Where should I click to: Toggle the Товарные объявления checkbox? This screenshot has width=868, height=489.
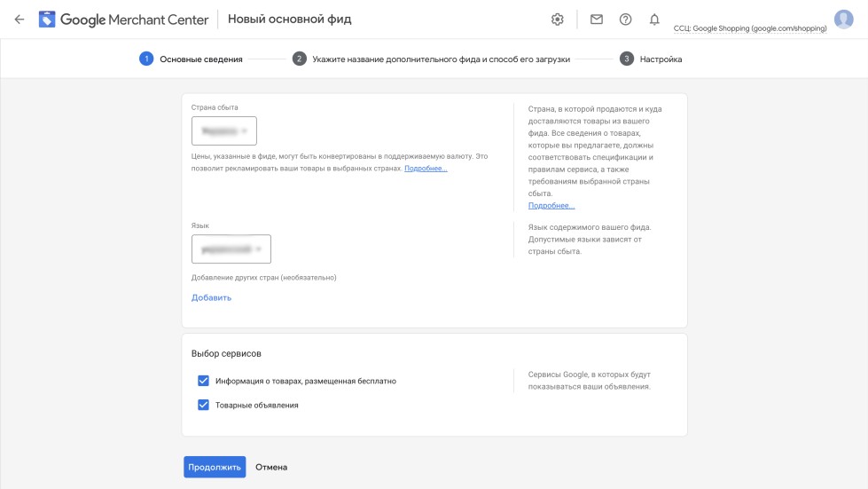pos(203,405)
